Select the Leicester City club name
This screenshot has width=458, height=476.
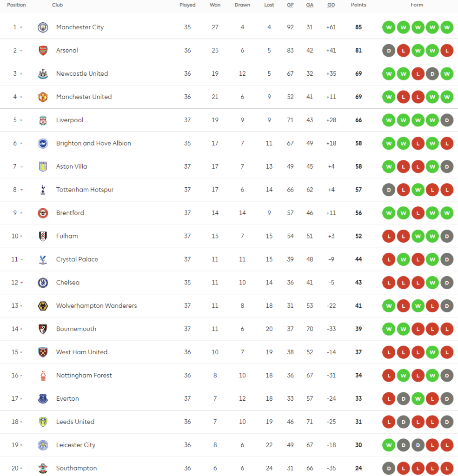click(75, 445)
